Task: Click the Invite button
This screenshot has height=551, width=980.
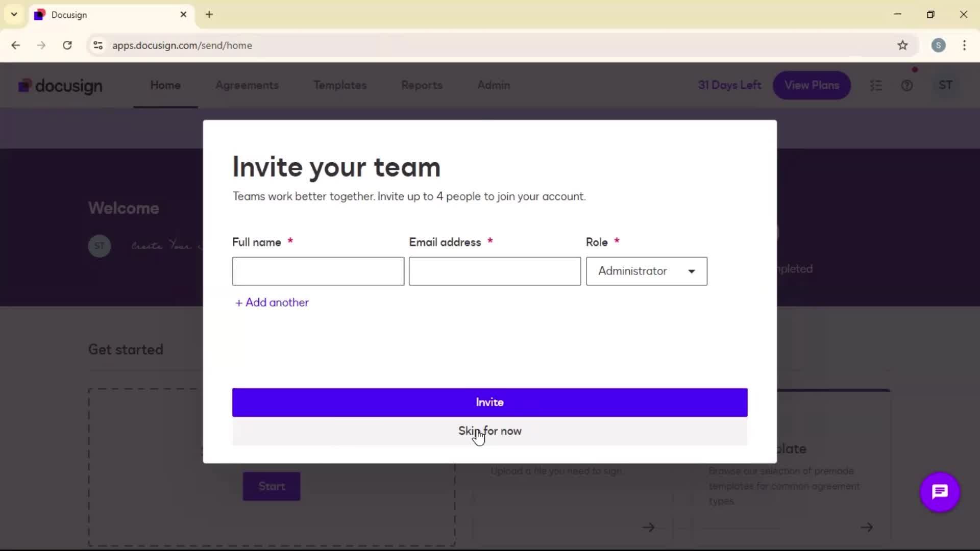Action: [x=489, y=403]
